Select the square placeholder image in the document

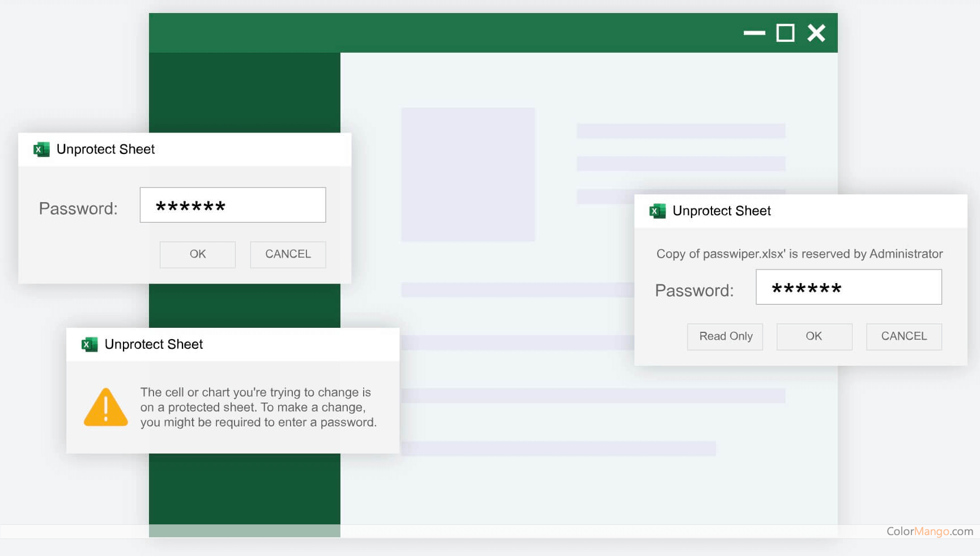pos(468,174)
